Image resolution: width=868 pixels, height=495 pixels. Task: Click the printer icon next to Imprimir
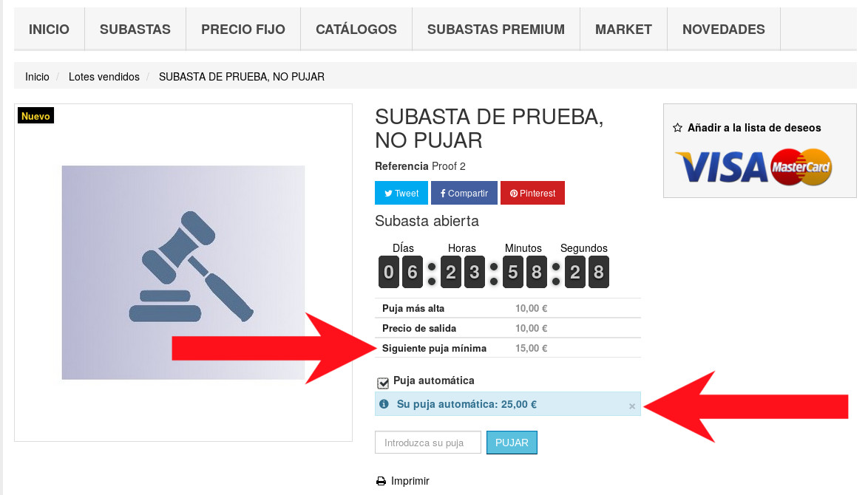381,481
